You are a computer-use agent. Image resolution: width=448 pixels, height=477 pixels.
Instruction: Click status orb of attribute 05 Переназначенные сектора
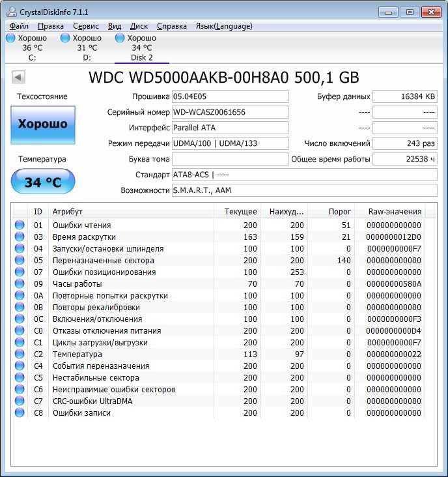point(20,260)
